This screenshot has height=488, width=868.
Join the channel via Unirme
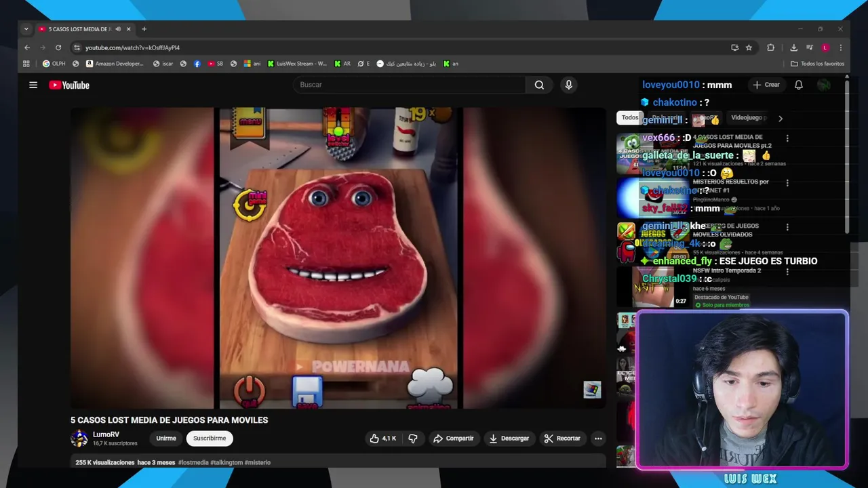click(166, 439)
